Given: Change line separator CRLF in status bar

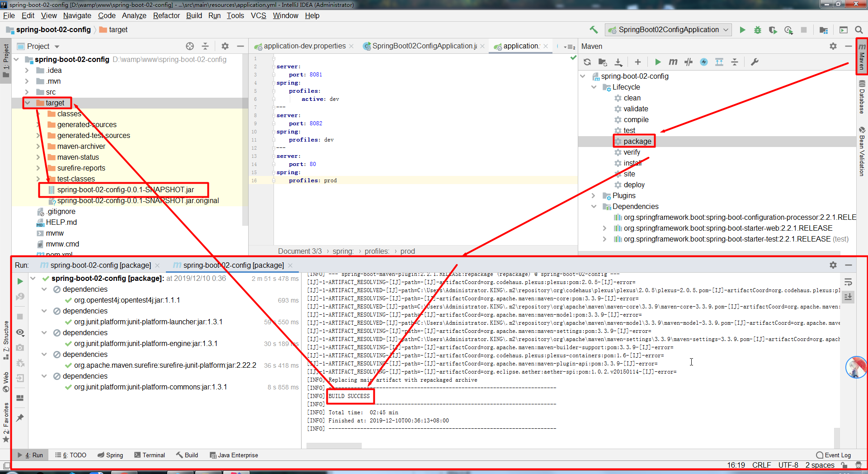Looking at the screenshot, I should (762, 465).
